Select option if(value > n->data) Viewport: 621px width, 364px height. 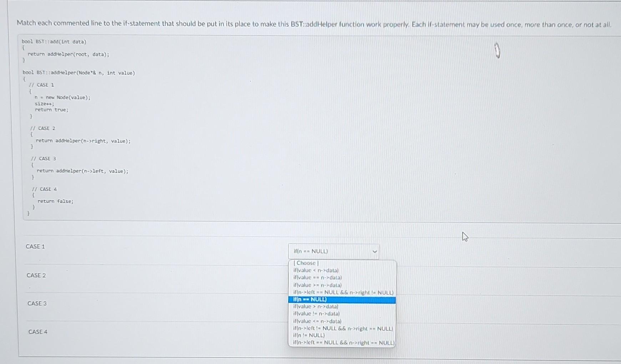pyautogui.click(x=315, y=307)
